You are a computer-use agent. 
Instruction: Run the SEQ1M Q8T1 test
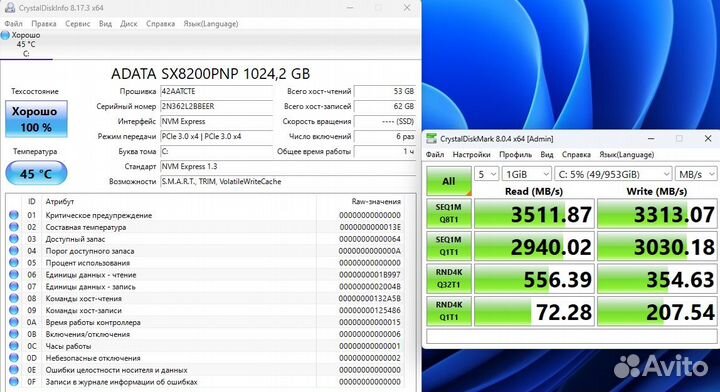point(449,213)
